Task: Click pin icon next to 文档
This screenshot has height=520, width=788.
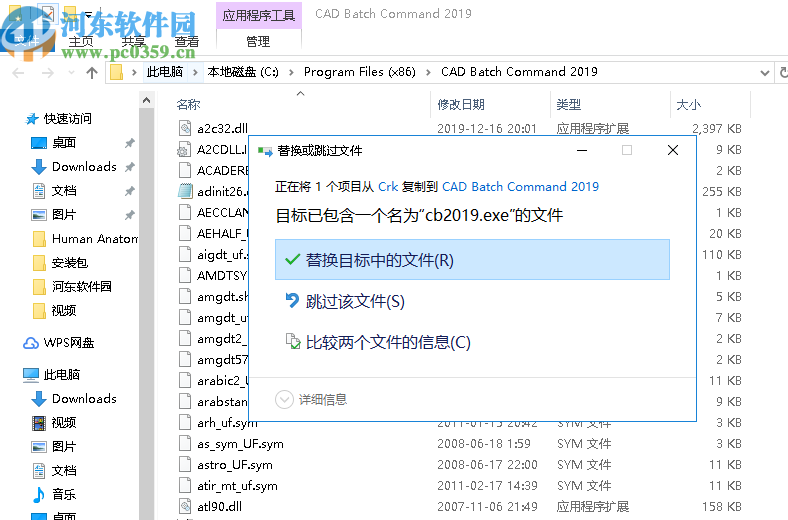Action: pos(130,191)
